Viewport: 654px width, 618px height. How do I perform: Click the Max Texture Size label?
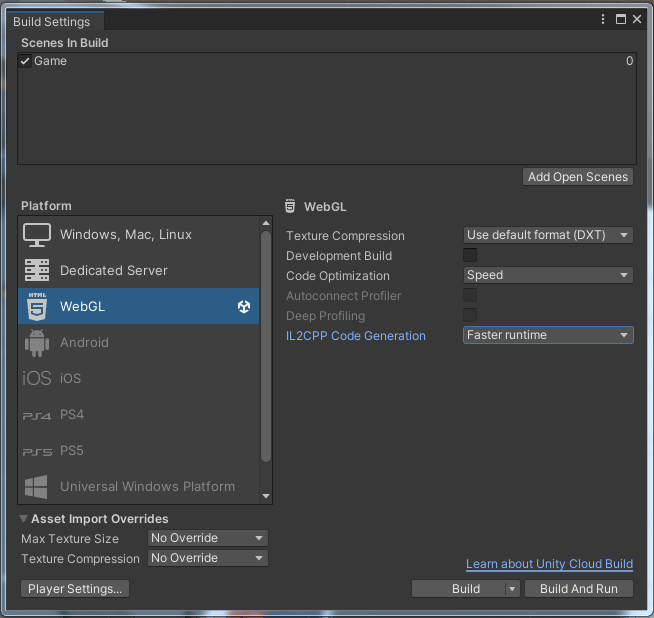pos(70,539)
